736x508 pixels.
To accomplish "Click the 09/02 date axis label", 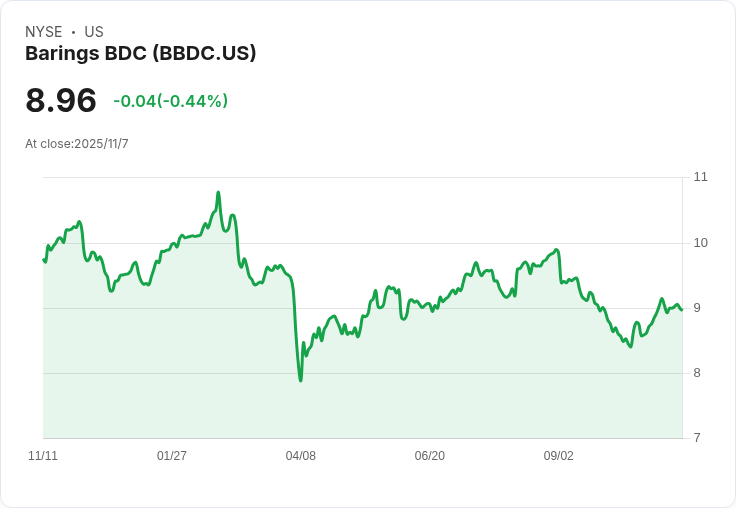I will [559, 456].
